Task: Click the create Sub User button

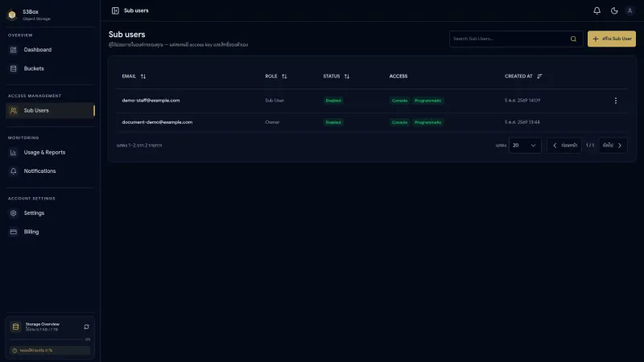Action: pyautogui.click(x=612, y=39)
